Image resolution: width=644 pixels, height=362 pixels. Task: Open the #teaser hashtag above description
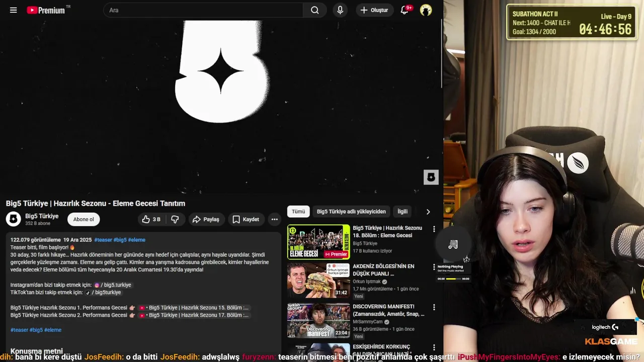coord(103,240)
